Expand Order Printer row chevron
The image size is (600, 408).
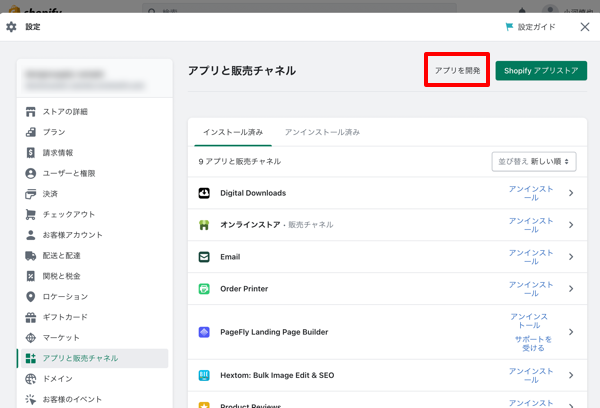(x=571, y=289)
